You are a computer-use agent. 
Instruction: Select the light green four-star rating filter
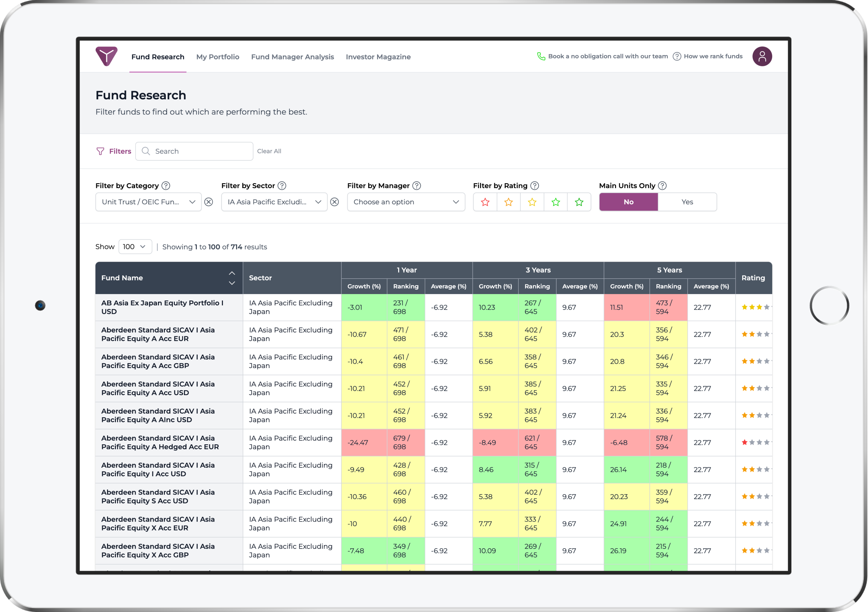(555, 202)
